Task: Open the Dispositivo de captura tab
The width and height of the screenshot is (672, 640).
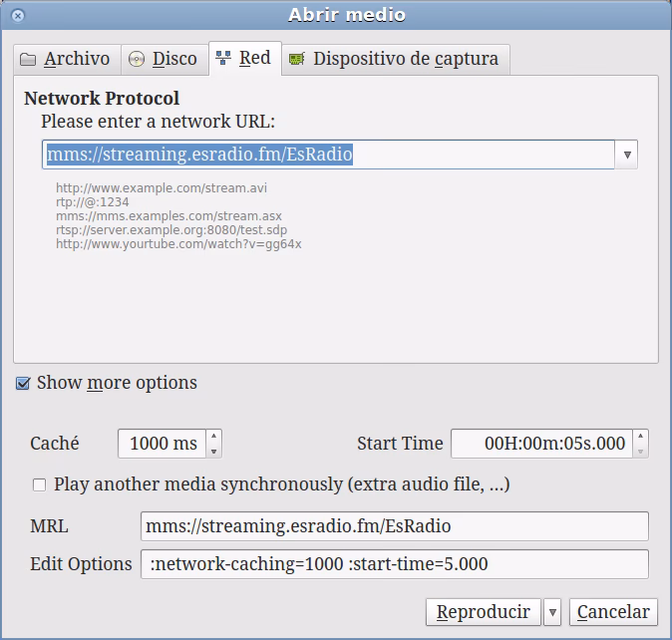Action: [x=396, y=59]
